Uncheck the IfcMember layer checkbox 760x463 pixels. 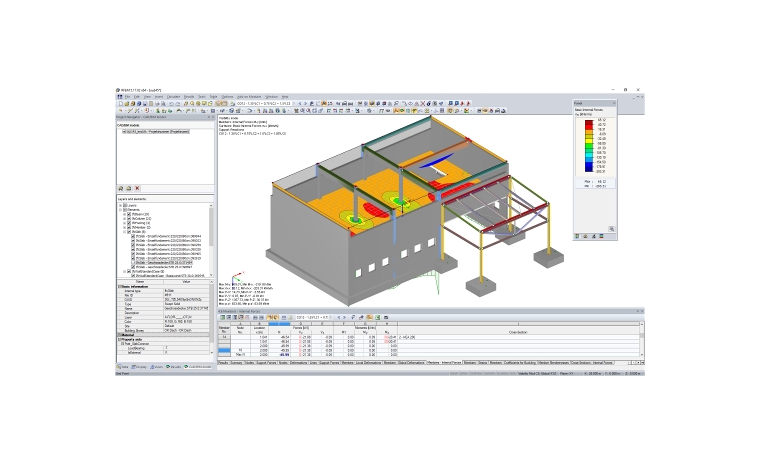point(129,227)
